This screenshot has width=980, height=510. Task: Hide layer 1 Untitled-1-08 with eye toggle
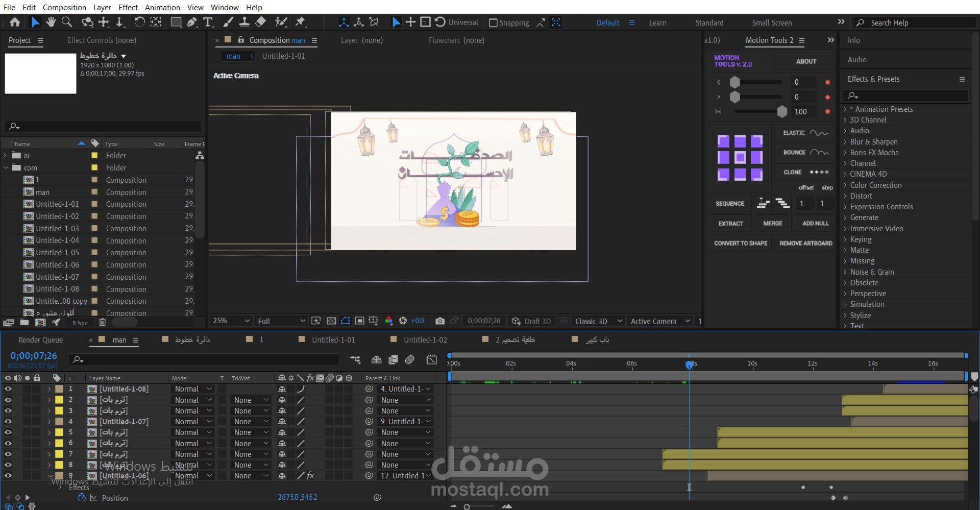click(x=8, y=389)
